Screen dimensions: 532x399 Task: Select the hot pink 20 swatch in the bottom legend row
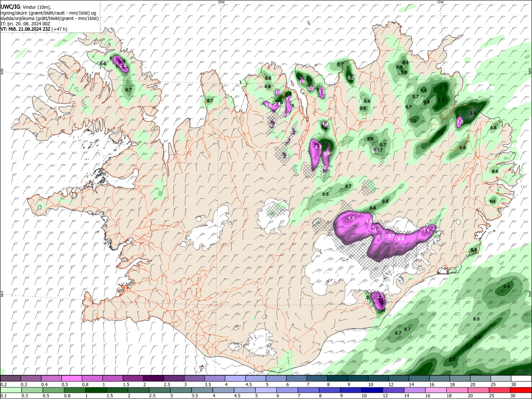coord(478,390)
